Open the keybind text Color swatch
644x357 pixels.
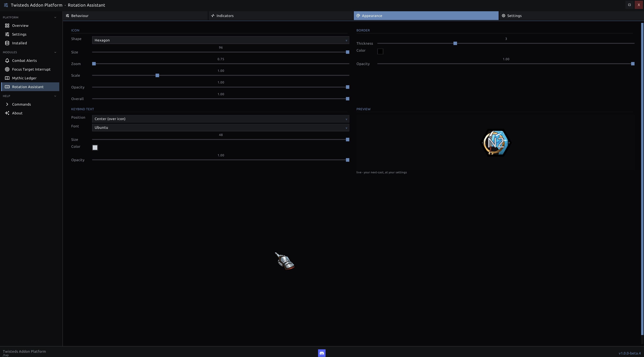(95, 148)
